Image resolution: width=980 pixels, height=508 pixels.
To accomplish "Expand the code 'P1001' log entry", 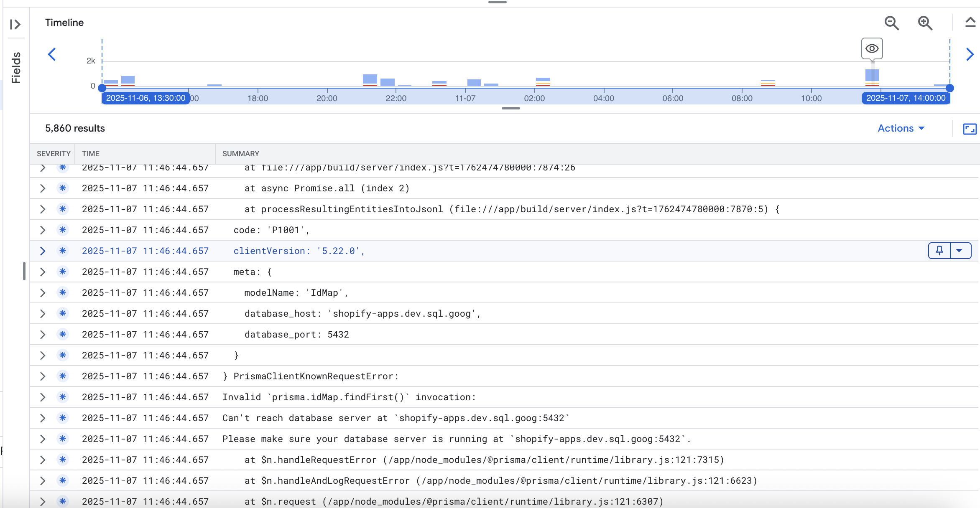I will click(x=43, y=230).
